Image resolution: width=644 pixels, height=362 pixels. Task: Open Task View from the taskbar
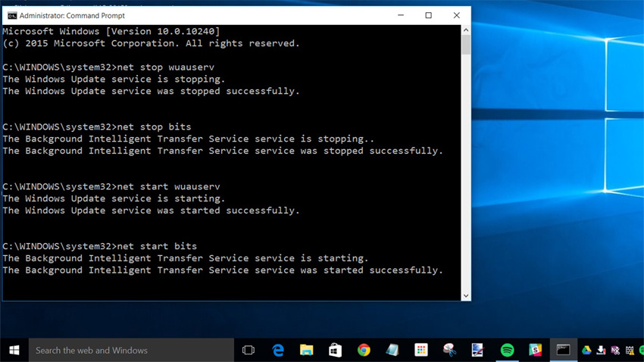click(249, 350)
